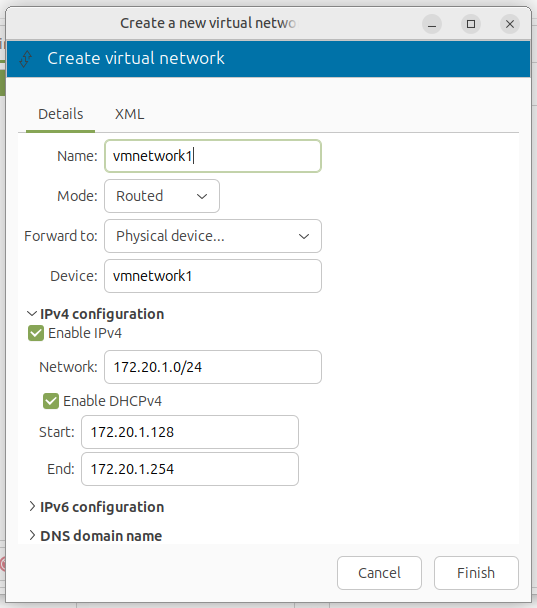537x608 pixels.
Task: Expand the DNS domain name section
Action: click(x=95, y=535)
